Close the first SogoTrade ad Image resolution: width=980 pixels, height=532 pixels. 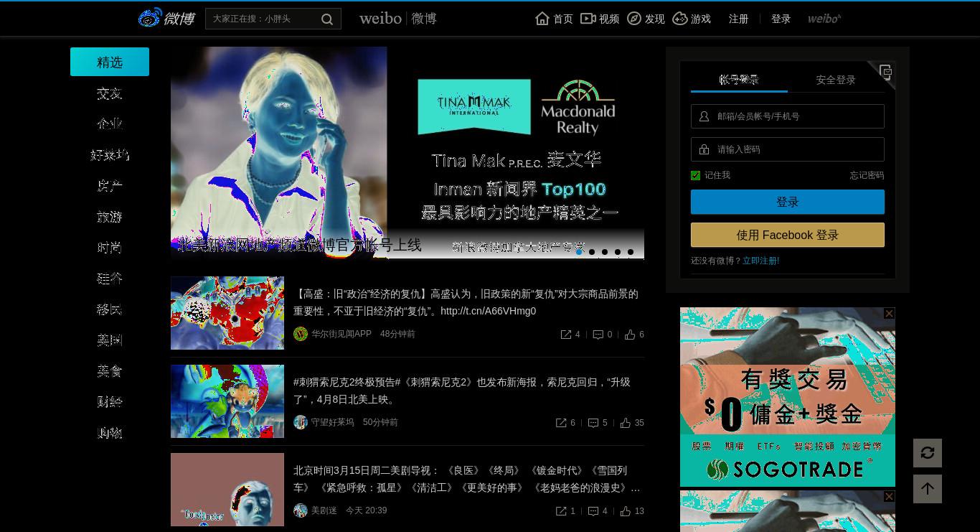889,313
